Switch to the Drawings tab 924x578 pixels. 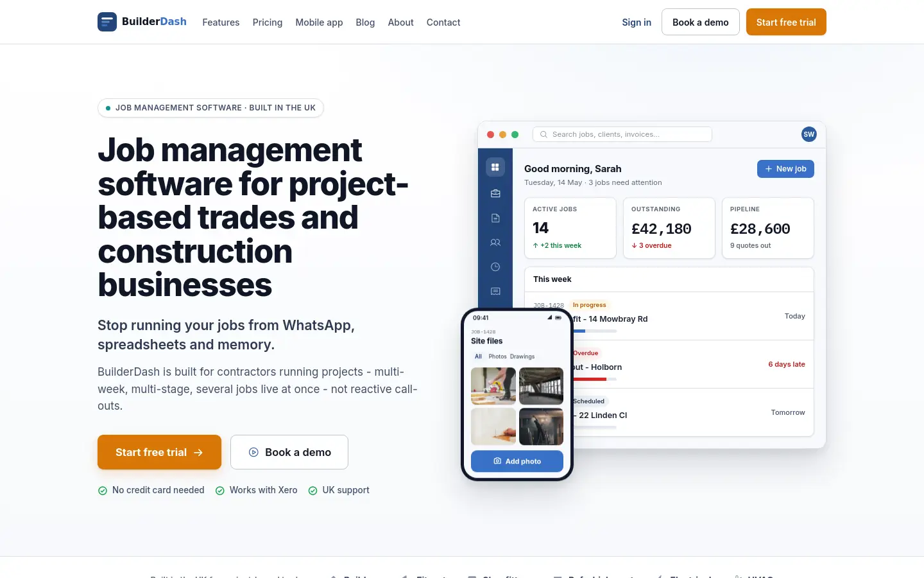click(522, 356)
